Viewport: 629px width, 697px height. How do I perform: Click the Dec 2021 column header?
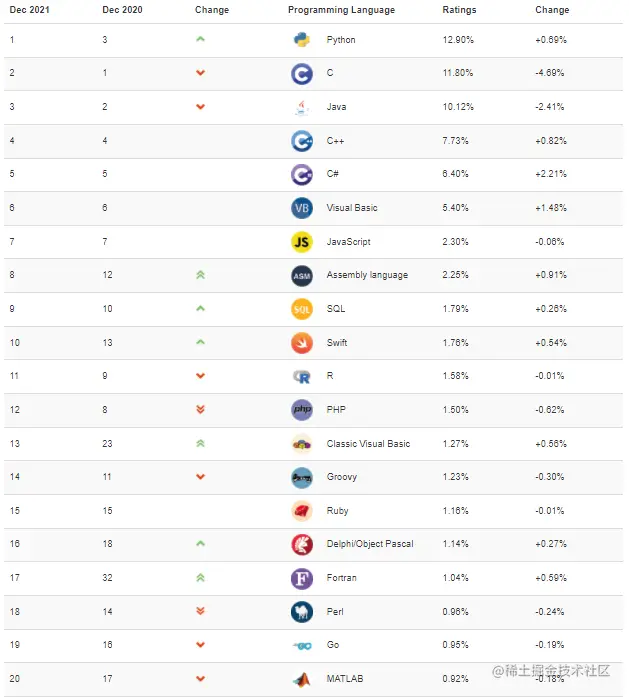click(x=29, y=10)
